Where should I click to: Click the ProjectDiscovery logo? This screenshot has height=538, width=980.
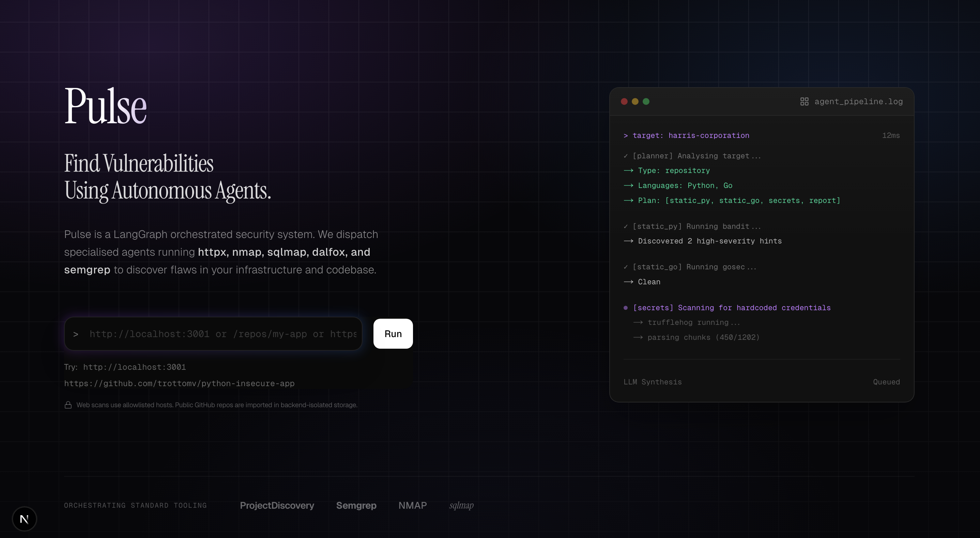click(277, 505)
